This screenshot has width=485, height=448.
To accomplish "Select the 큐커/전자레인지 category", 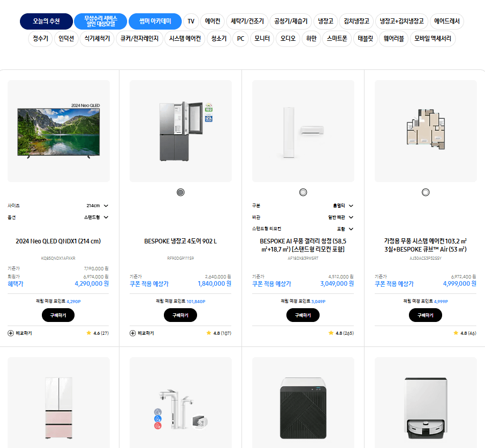I will [139, 39].
